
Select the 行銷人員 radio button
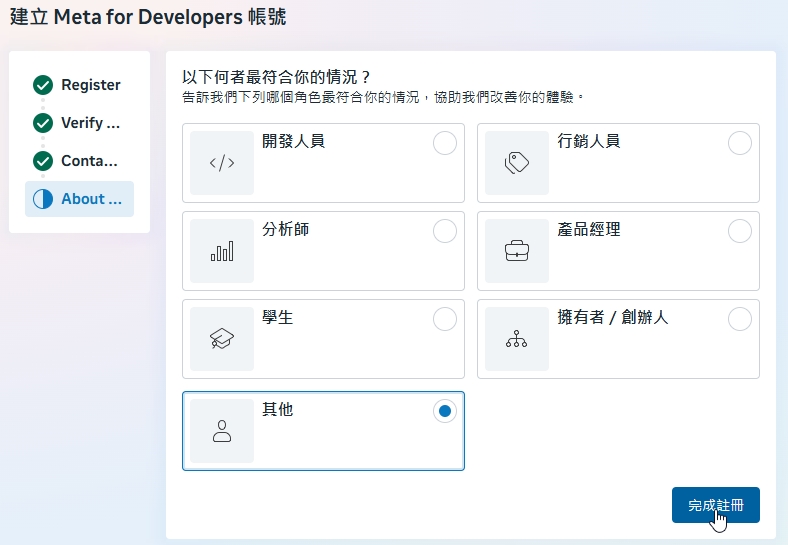(740, 143)
